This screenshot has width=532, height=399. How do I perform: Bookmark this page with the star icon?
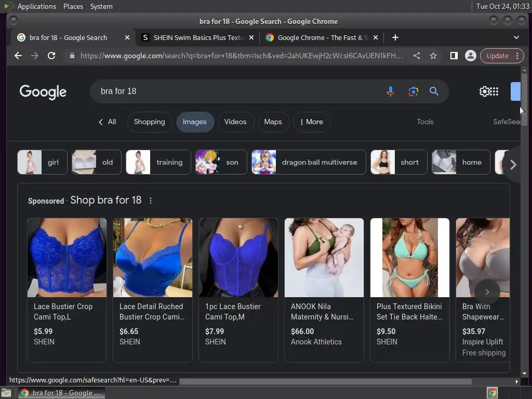coord(433,56)
